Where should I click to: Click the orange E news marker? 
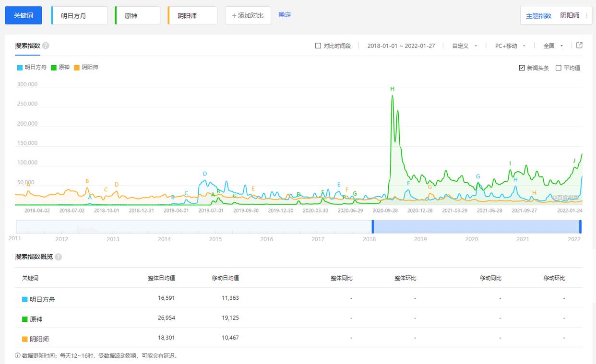(253, 188)
